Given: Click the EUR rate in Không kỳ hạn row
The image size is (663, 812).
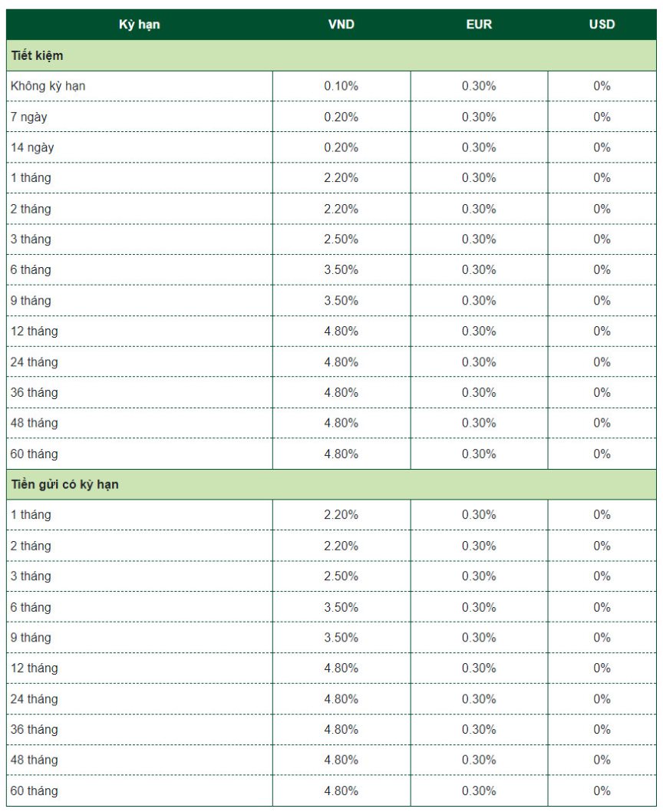Looking at the screenshot, I should [x=479, y=86].
